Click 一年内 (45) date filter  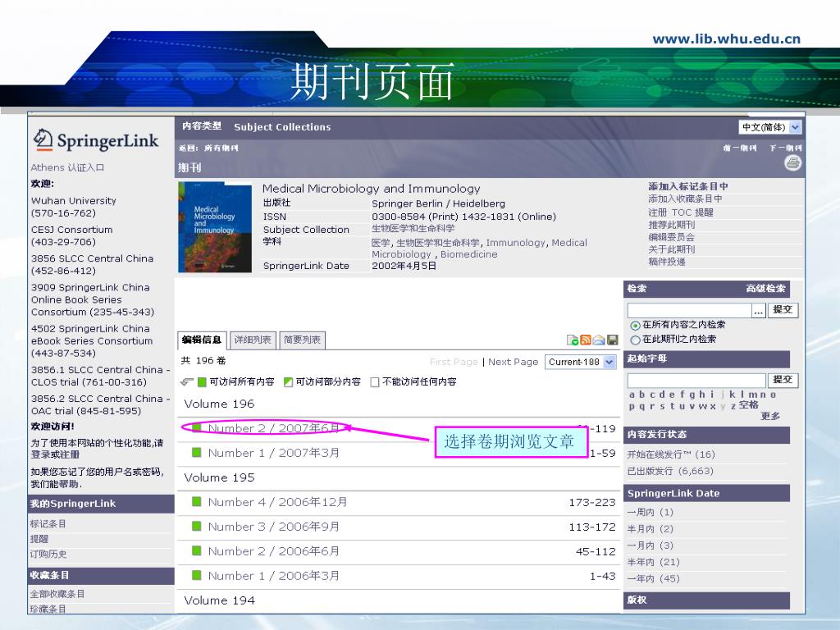653,579
